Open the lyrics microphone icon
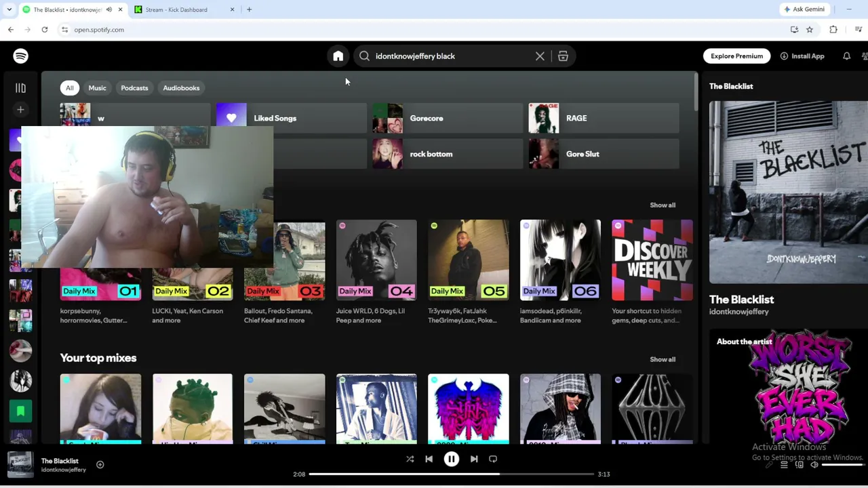868x488 pixels. coord(769,465)
